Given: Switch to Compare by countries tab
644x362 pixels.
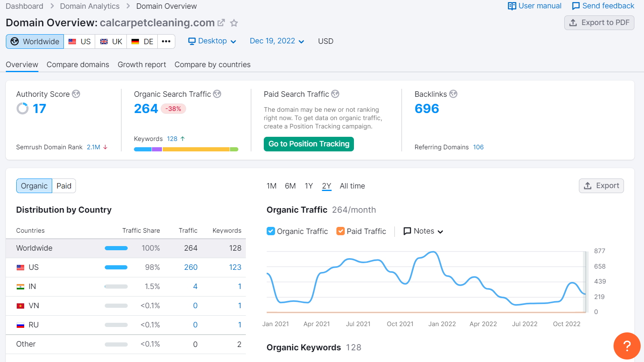Looking at the screenshot, I should coord(212,65).
